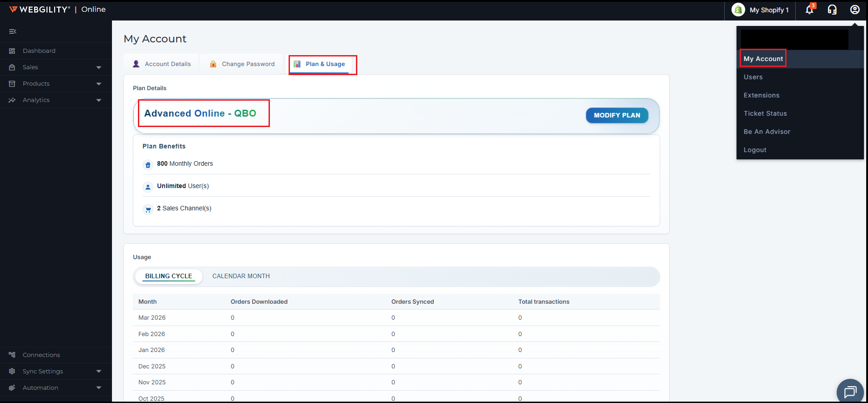This screenshot has width=868, height=403.
Task: Expand the Products submenu arrow
Action: click(x=99, y=84)
